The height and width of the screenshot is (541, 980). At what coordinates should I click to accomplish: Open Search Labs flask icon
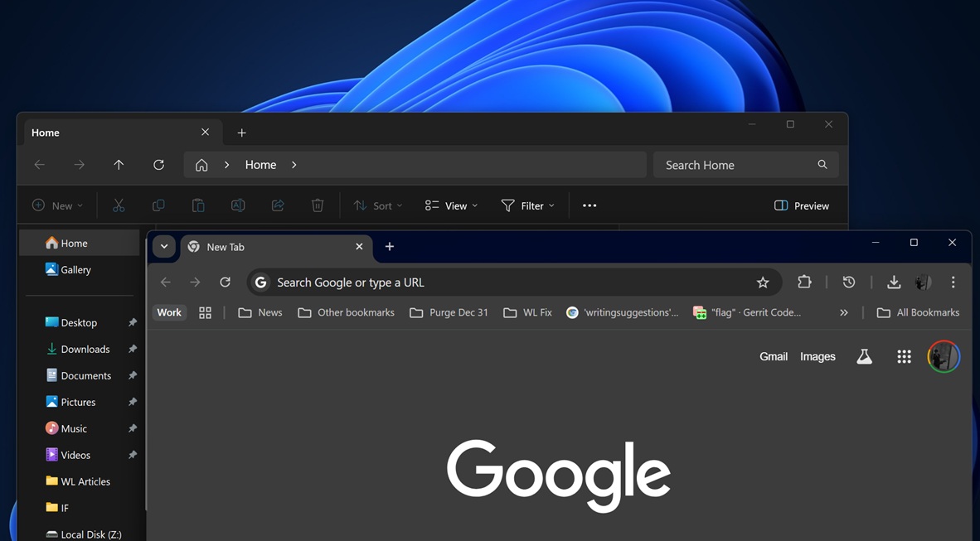864,357
